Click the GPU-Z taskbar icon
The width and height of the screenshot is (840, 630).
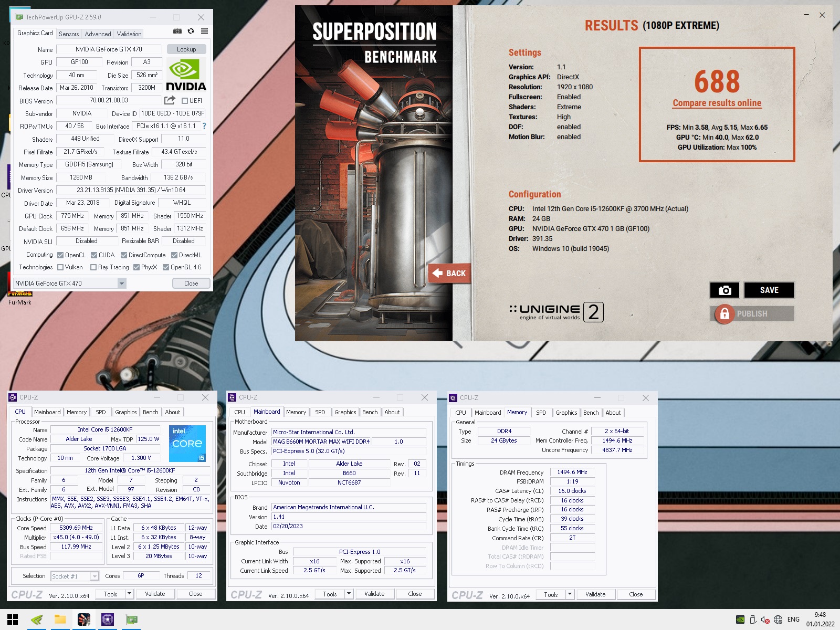click(131, 619)
